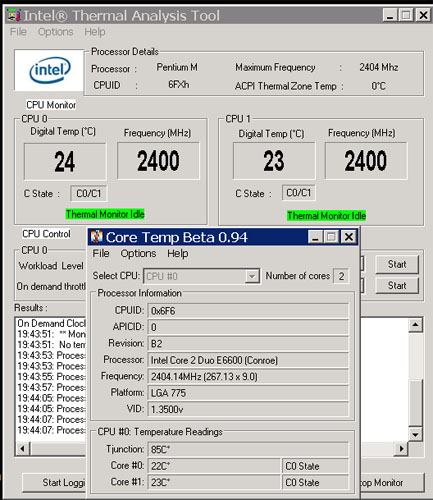Click CPU 0 C State C0/C1 field

point(89,193)
